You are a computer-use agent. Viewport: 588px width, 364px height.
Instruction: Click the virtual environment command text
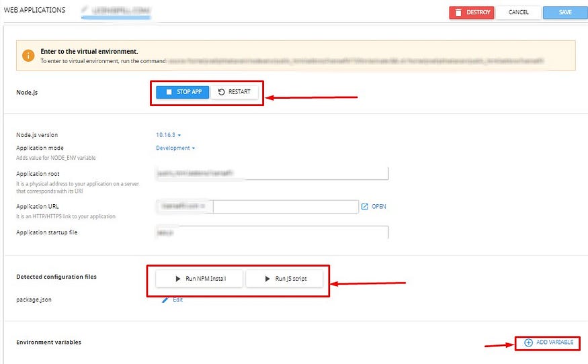pyautogui.click(x=356, y=60)
